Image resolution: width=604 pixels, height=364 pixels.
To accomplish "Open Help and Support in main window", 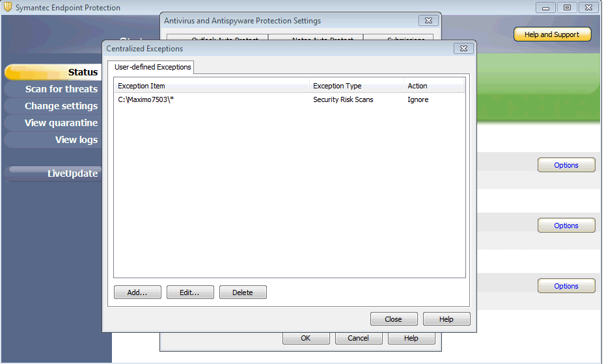I will (x=552, y=34).
